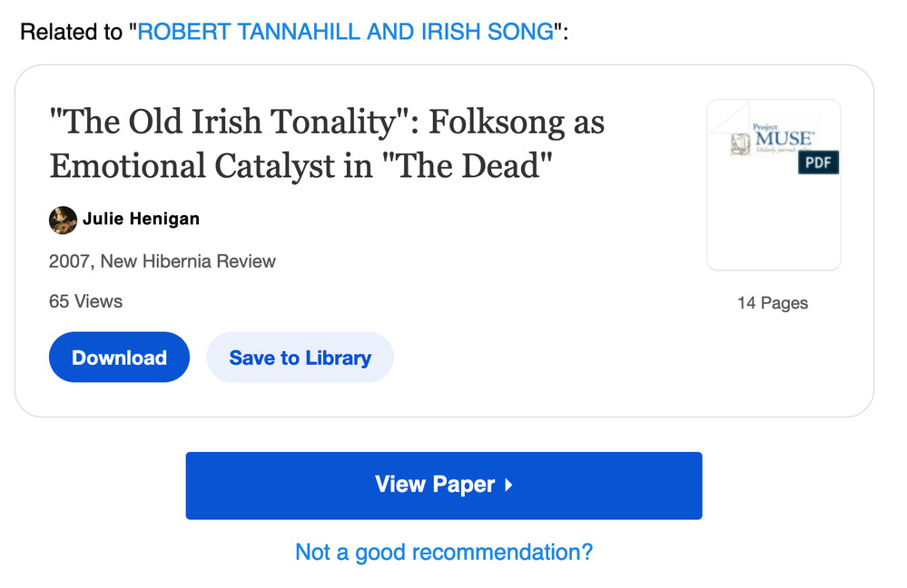Click the dark PDF badge

(818, 163)
